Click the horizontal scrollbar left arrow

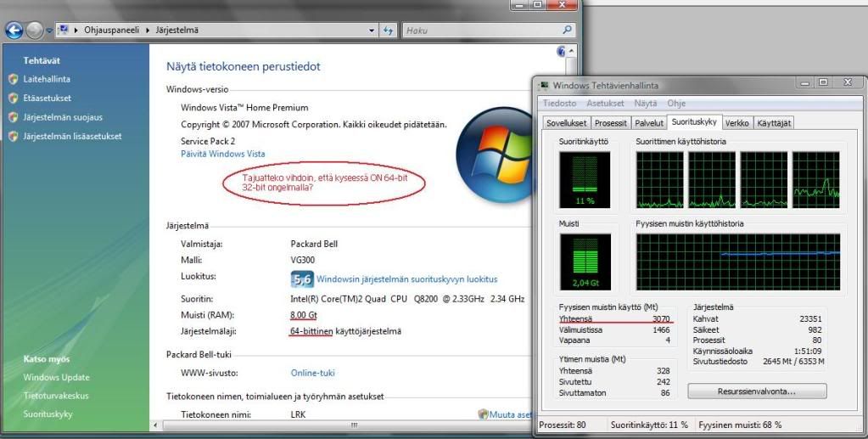tap(155, 425)
